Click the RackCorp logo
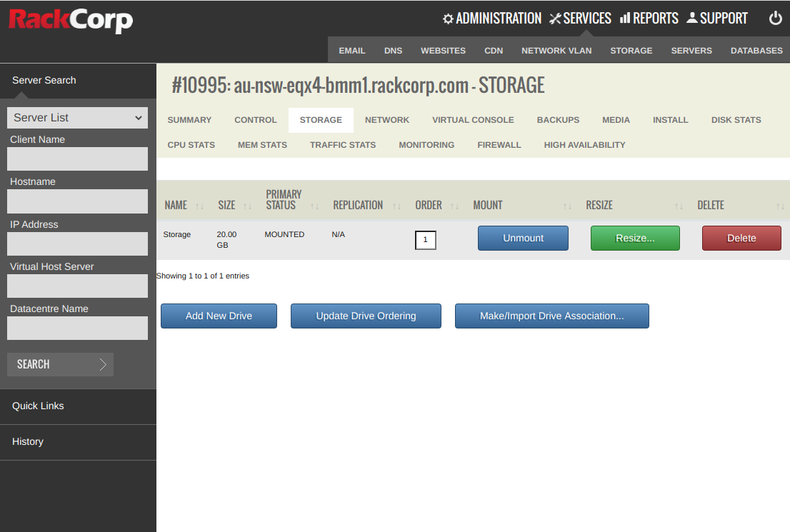Viewport: 790px width, 532px height. coord(71,21)
